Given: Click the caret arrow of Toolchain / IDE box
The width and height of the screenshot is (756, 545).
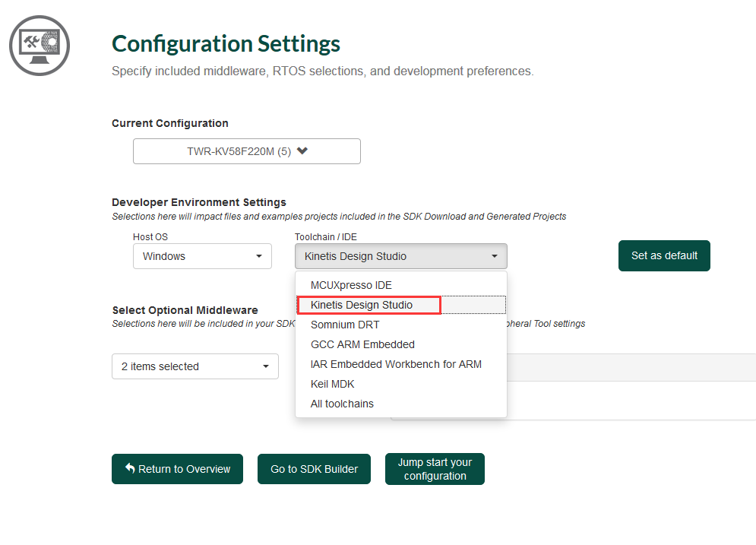Looking at the screenshot, I should pyautogui.click(x=495, y=256).
